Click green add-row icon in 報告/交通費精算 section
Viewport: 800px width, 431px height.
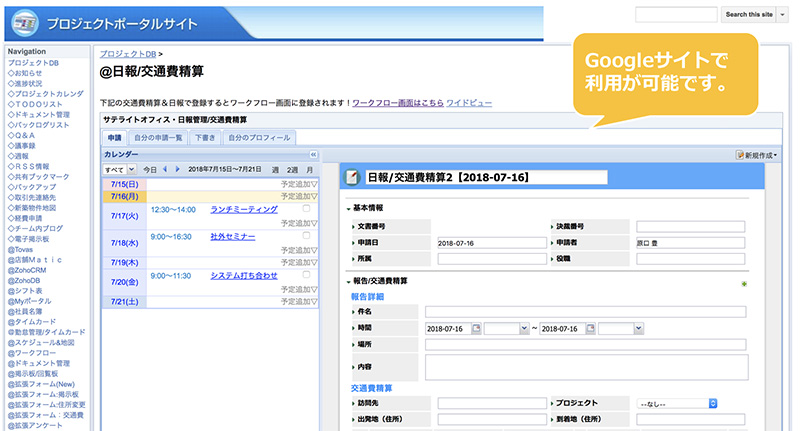(x=744, y=284)
